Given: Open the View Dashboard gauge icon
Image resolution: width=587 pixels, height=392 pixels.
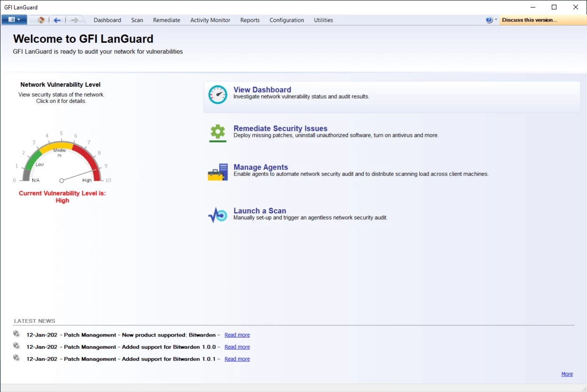Looking at the screenshot, I should 218,94.
